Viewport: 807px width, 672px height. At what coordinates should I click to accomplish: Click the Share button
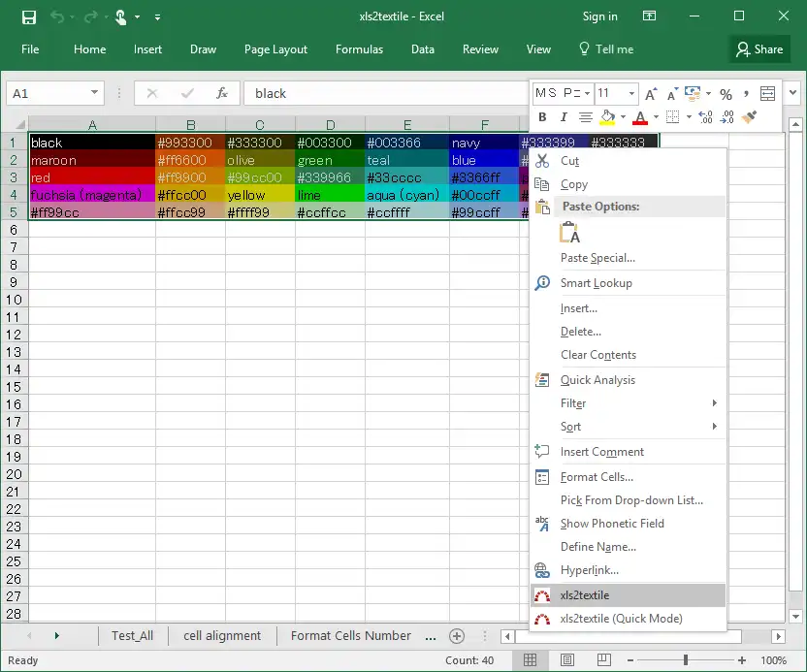click(759, 49)
